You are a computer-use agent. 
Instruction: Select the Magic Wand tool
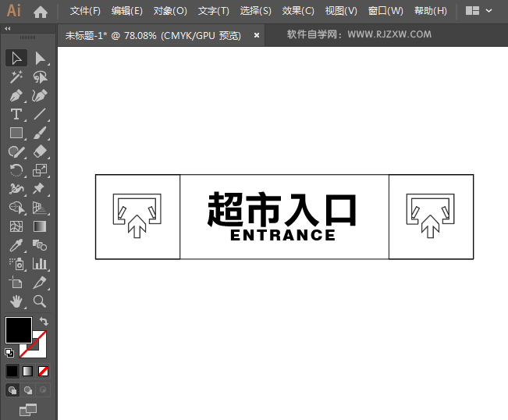coord(16,77)
